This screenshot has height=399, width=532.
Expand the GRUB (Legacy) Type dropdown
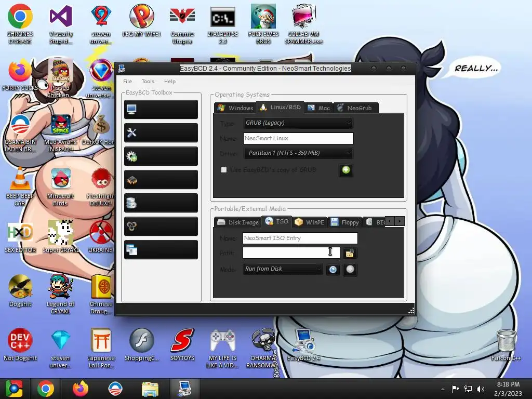point(298,123)
